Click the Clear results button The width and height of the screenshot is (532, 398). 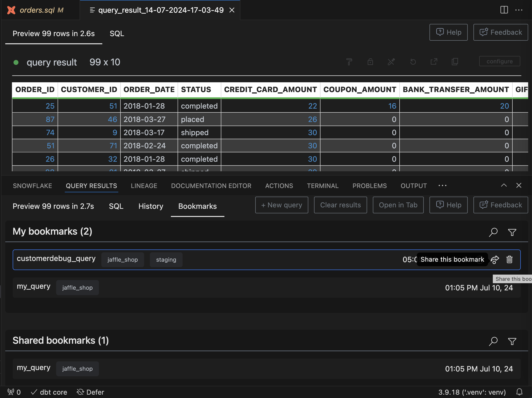pyautogui.click(x=340, y=205)
